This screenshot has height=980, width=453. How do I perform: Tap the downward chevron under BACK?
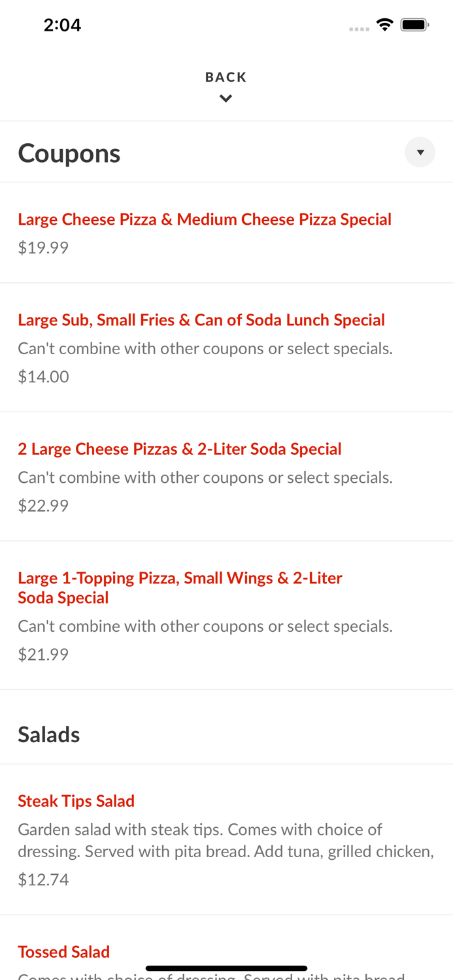(x=226, y=97)
